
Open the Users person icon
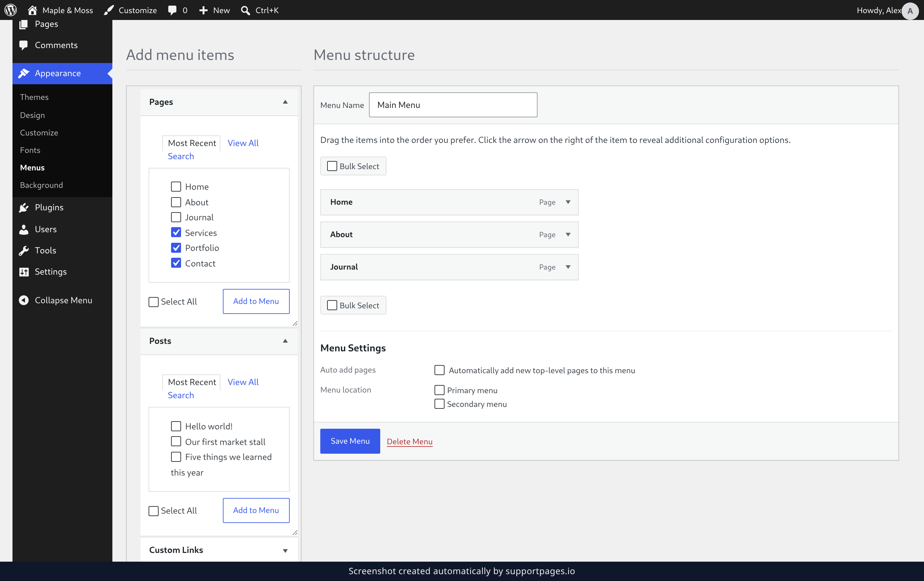click(24, 229)
